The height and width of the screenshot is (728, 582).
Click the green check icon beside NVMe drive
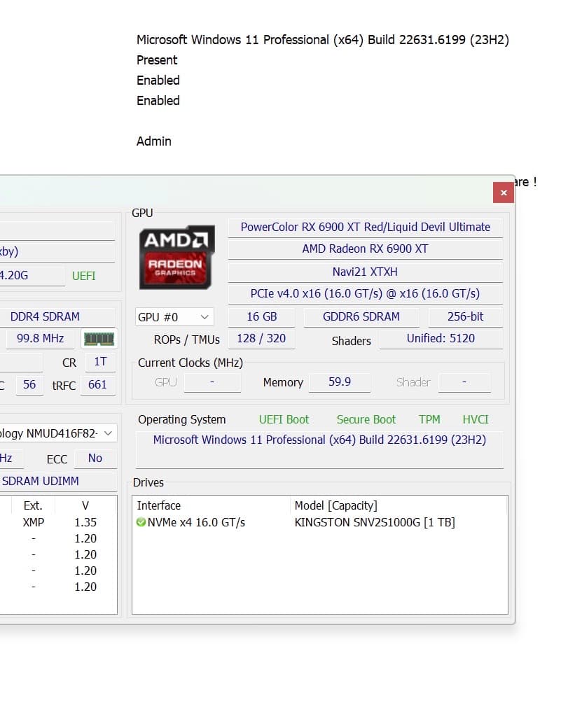click(141, 522)
